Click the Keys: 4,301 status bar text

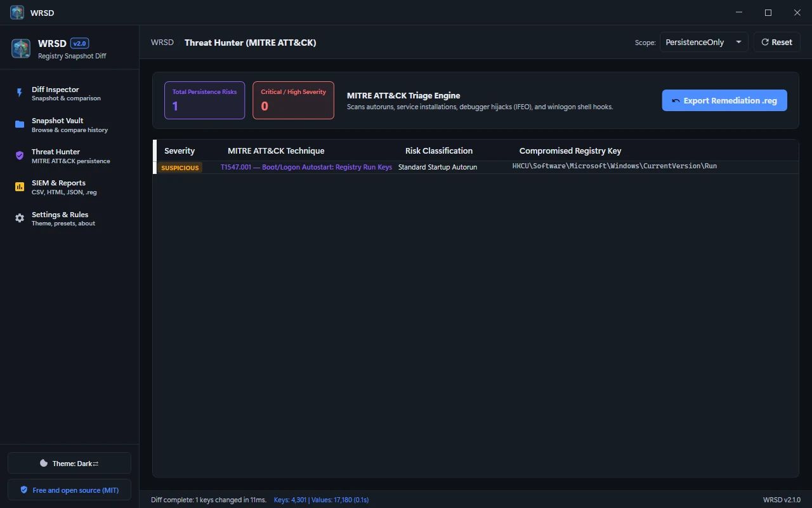[x=321, y=500]
